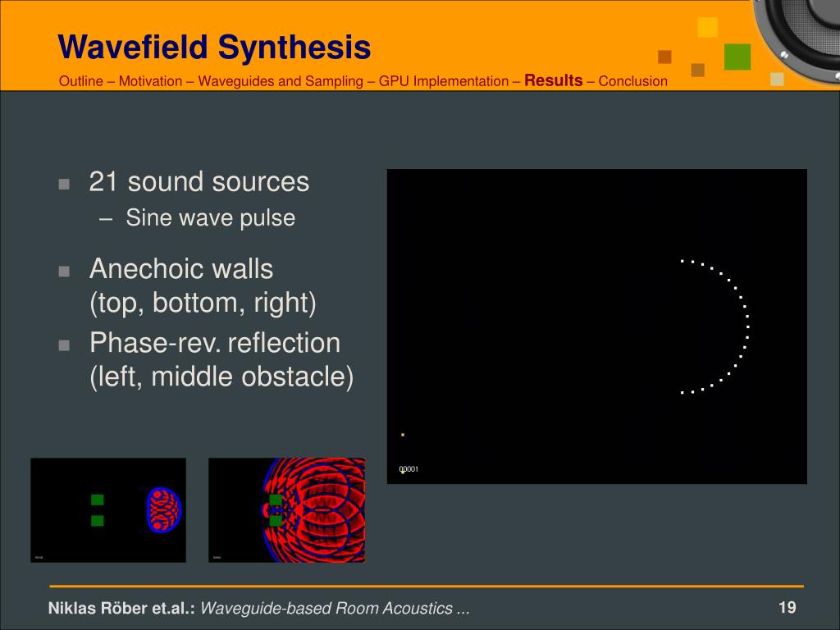Click the footer title Waveguide-based Room Acoustics
Screen dimensions: 840x630
tap(335, 608)
